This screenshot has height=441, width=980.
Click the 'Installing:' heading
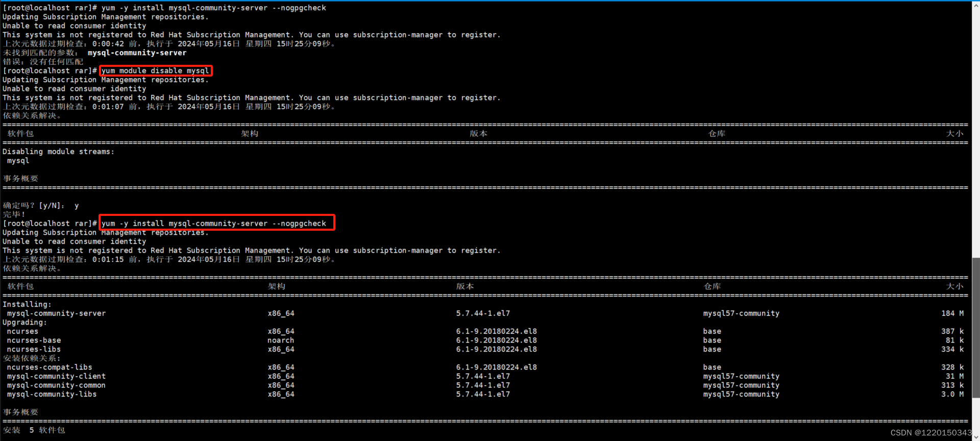(x=27, y=305)
